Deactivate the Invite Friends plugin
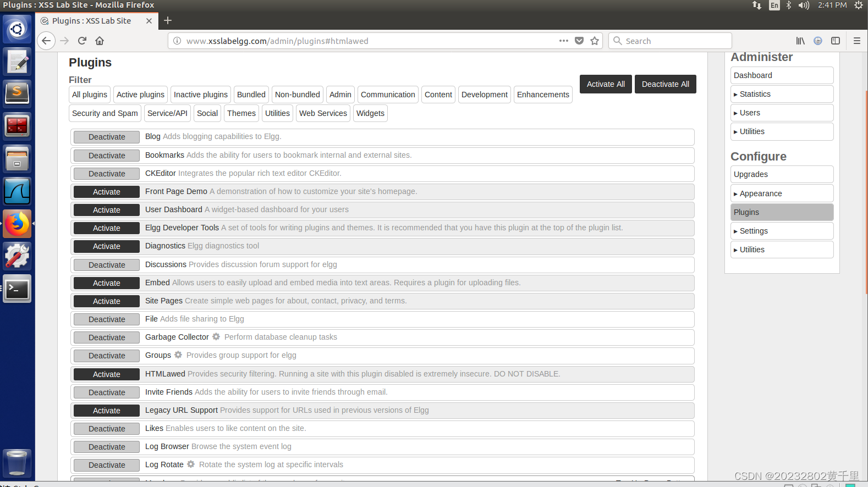This screenshot has height=487, width=868. tap(107, 392)
